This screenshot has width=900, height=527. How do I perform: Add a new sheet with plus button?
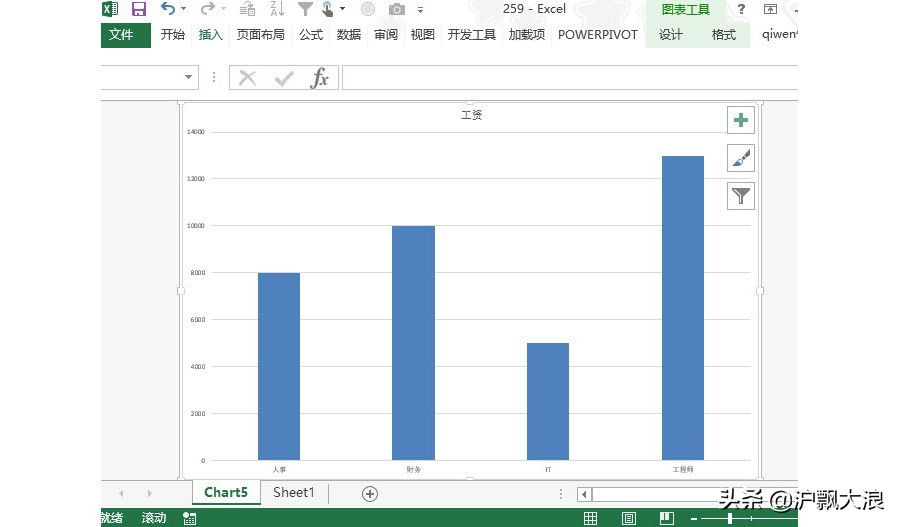tap(370, 493)
